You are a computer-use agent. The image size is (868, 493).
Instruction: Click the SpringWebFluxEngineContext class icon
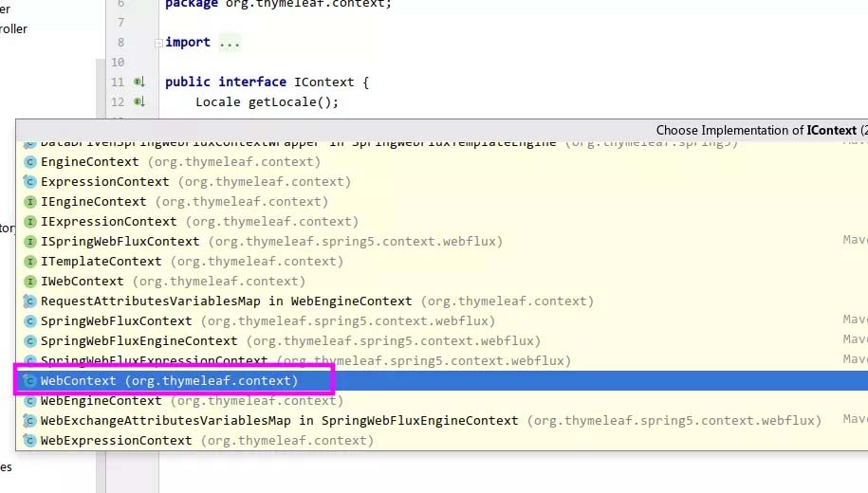[x=30, y=341]
